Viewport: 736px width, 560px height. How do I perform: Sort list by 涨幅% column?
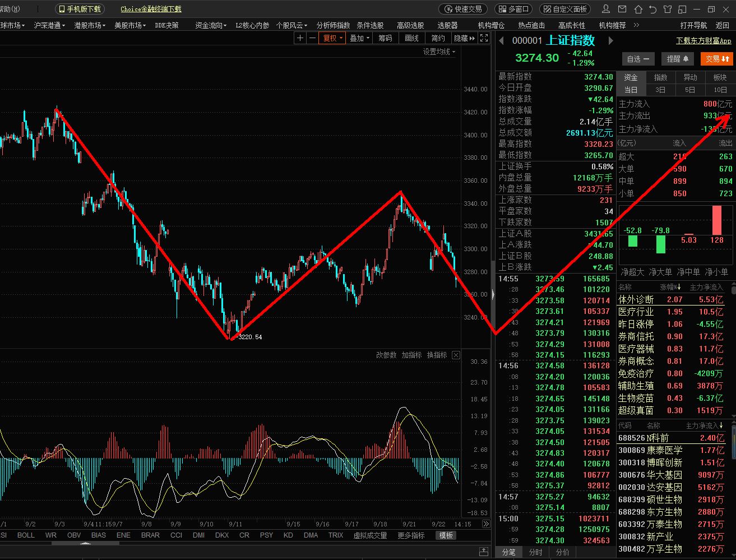click(x=670, y=287)
